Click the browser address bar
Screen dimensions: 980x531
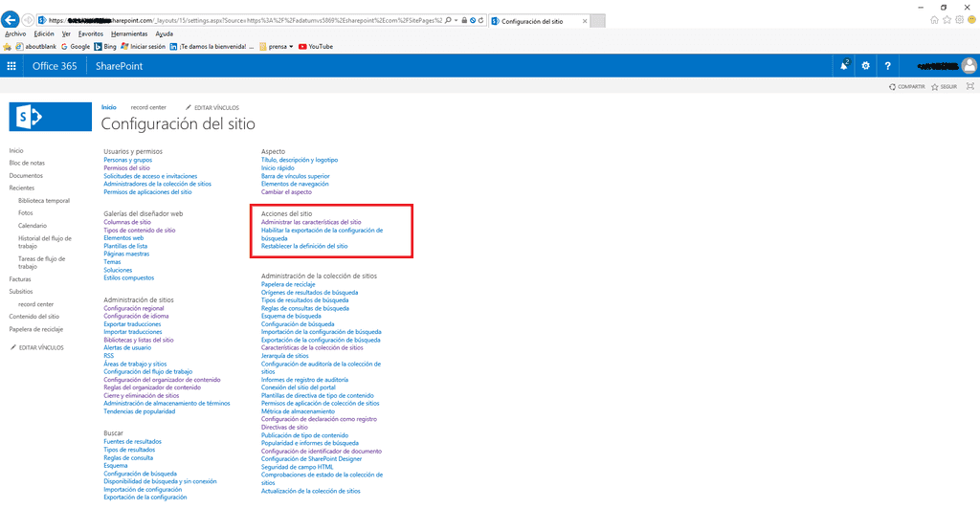point(244,21)
